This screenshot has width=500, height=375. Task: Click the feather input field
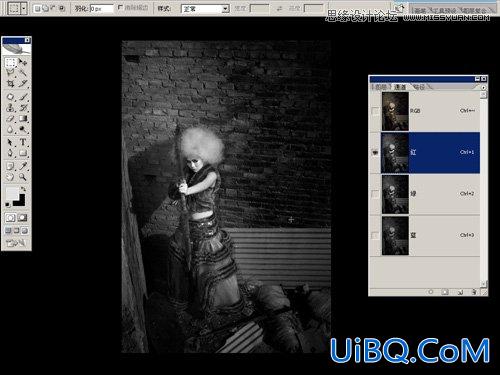pos(101,9)
